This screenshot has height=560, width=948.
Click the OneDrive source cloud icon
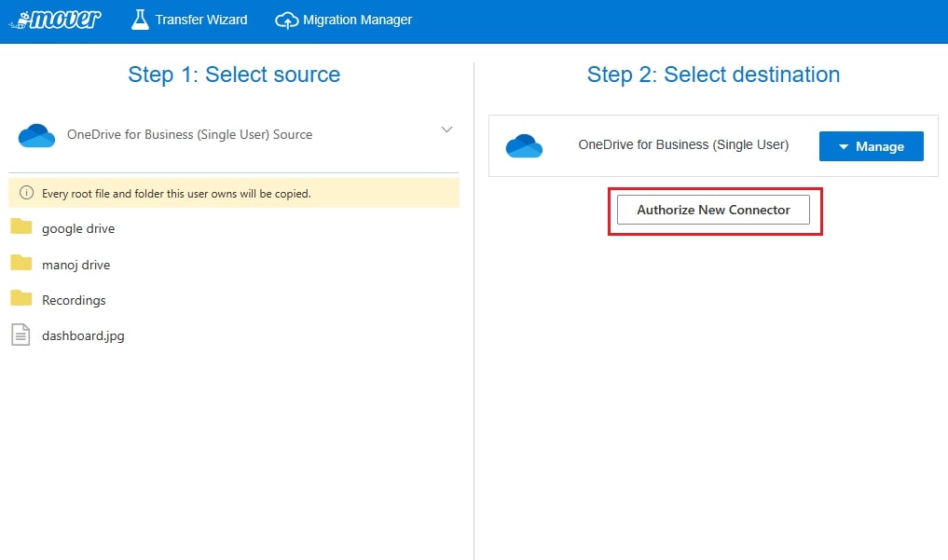pos(37,135)
